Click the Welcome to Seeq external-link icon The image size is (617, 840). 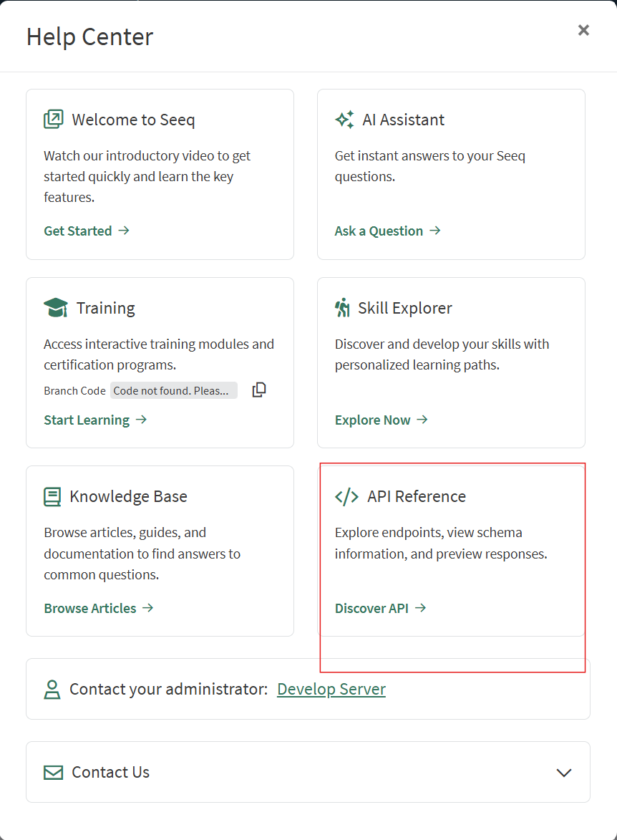click(x=54, y=120)
